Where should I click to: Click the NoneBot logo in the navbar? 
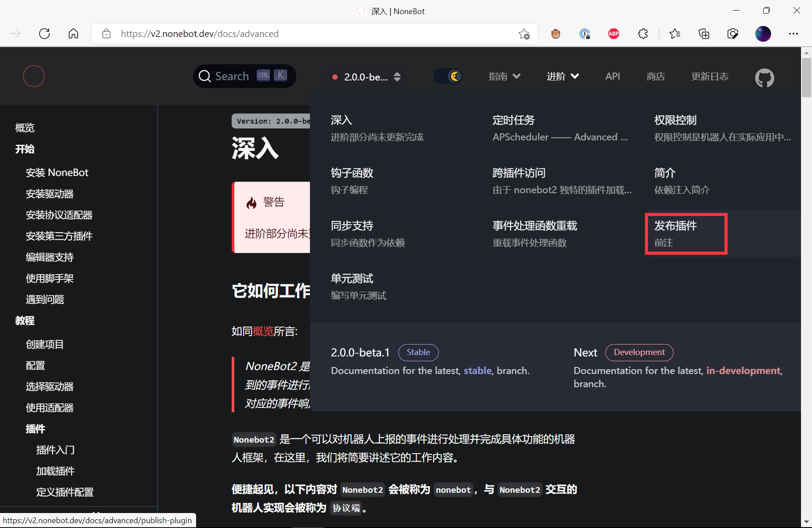point(34,76)
